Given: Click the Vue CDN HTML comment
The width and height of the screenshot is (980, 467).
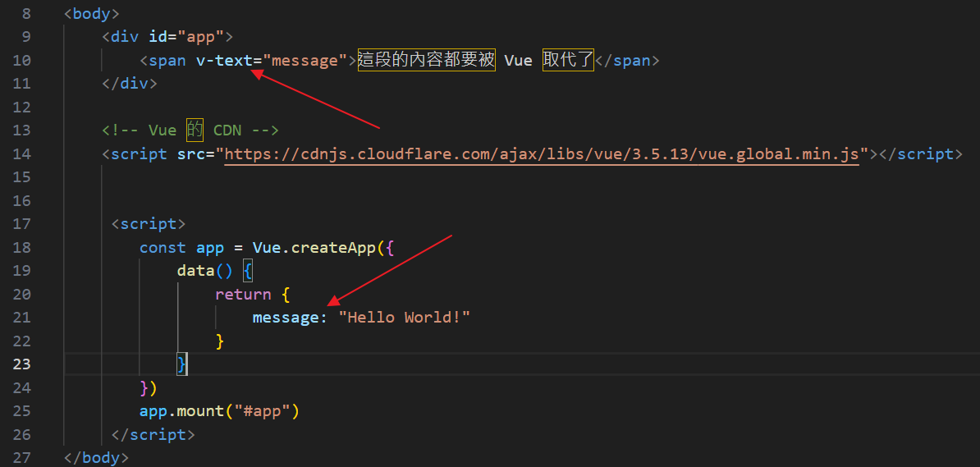Looking at the screenshot, I should pos(190,130).
